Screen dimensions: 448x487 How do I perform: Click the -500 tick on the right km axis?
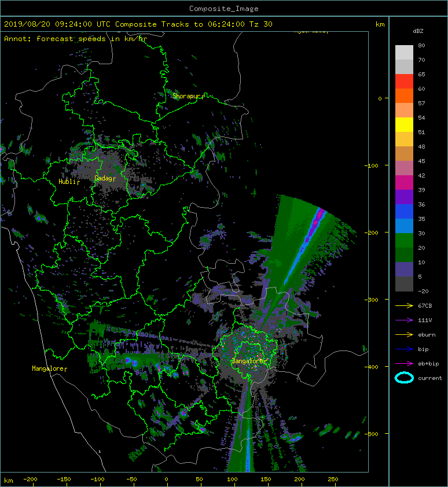371,434
